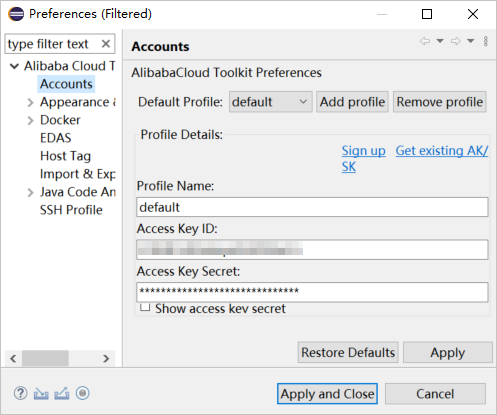Screen dimensions: 497x415
Task: Select the Alibaba Cloud Toolkit root item
Action: [69, 66]
